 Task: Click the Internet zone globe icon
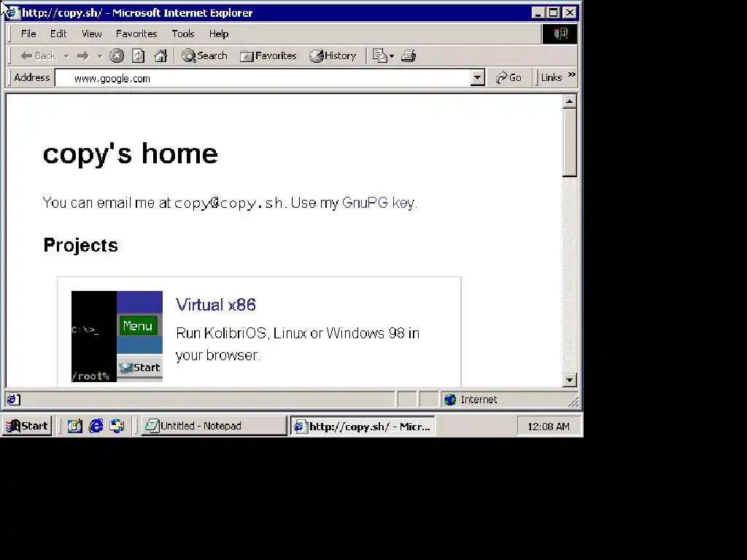click(450, 400)
